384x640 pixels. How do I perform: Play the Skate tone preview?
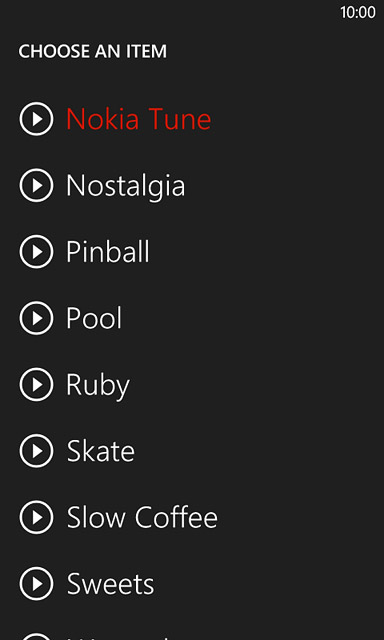(x=36, y=451)
